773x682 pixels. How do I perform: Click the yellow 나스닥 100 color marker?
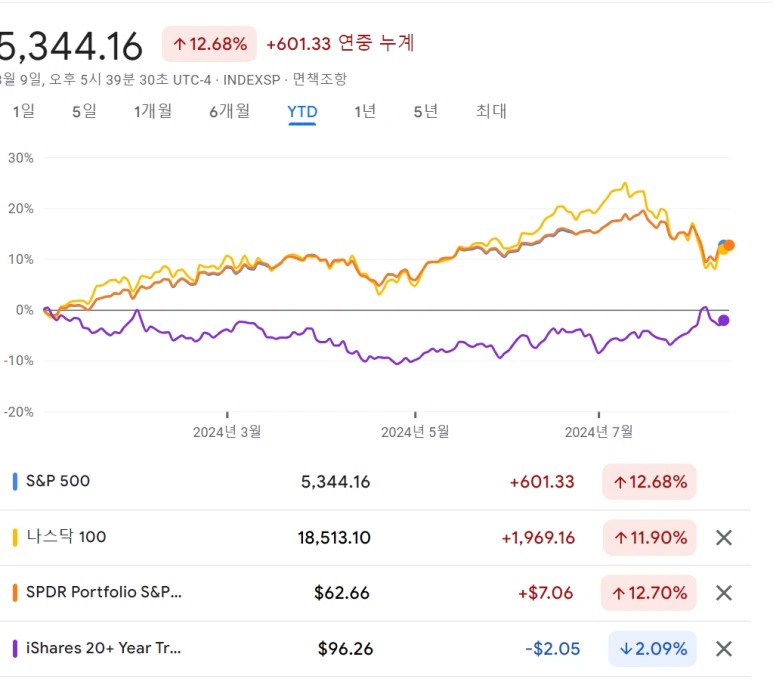click(x=15, y=537)
